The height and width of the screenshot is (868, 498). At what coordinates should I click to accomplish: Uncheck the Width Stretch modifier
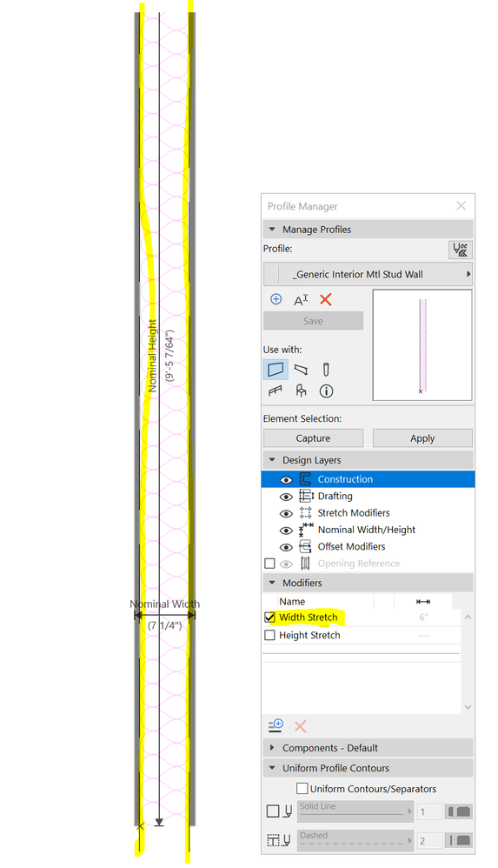tap(270, 618)
